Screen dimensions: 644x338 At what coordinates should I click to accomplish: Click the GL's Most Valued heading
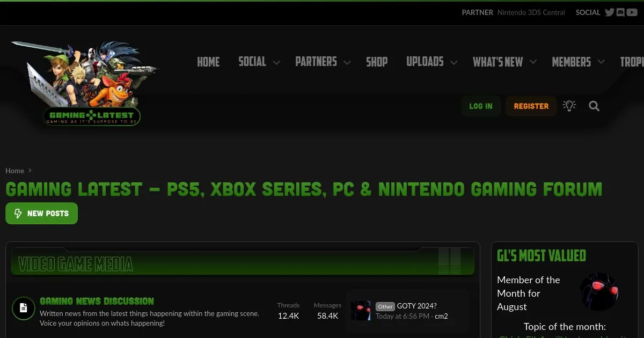(541, 256)
